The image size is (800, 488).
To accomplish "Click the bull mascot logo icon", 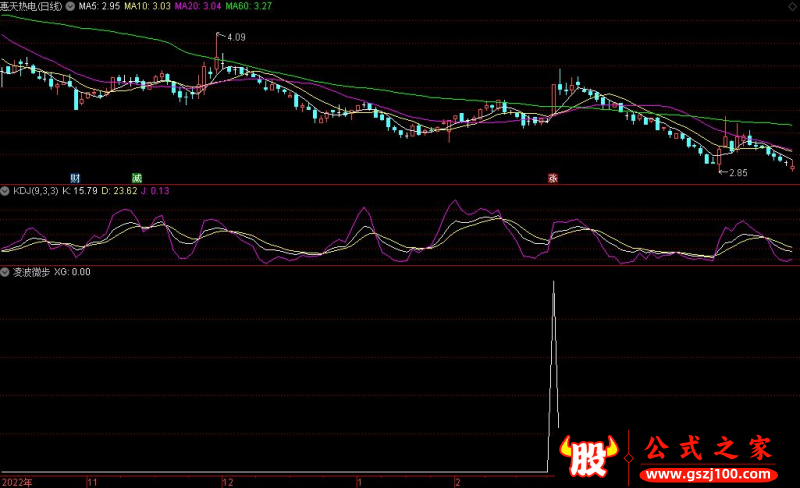I will (587, 456).
